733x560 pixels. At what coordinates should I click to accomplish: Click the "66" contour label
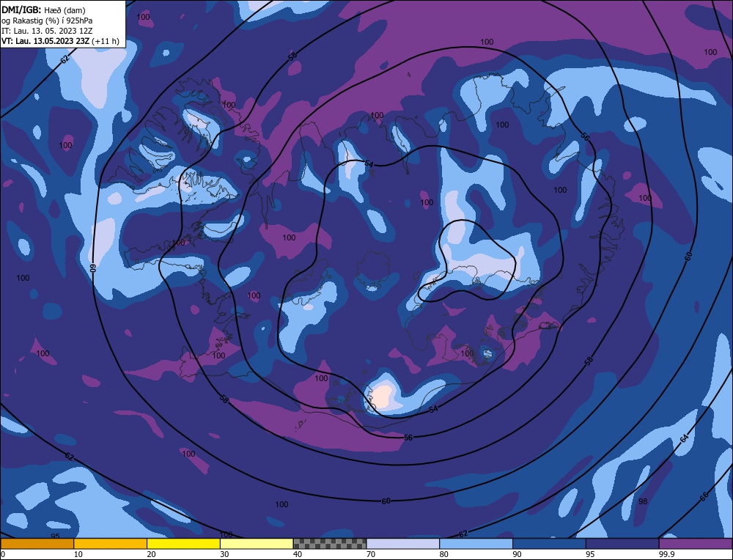pos(704,496)
